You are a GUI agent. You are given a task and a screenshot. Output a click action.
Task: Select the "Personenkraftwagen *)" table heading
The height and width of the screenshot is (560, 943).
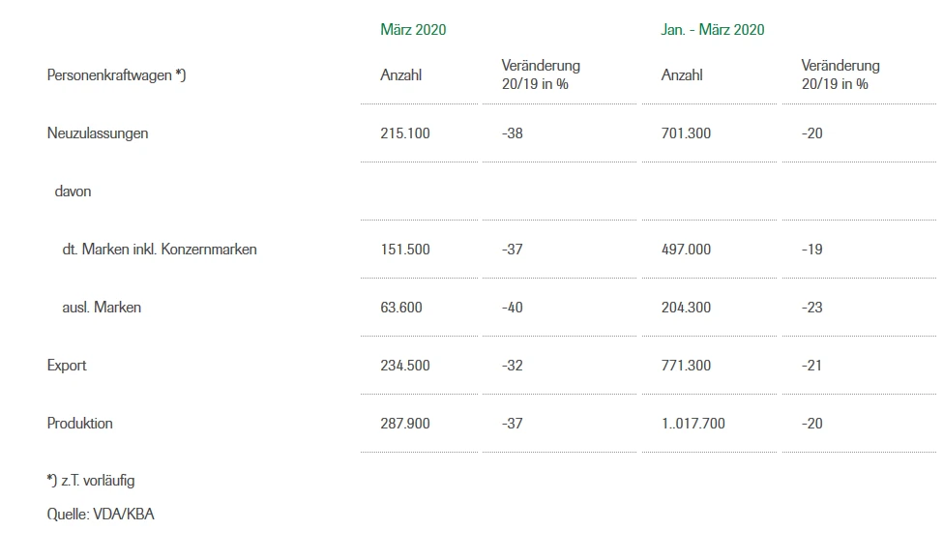pyautogui.click(x=116, y=75)
